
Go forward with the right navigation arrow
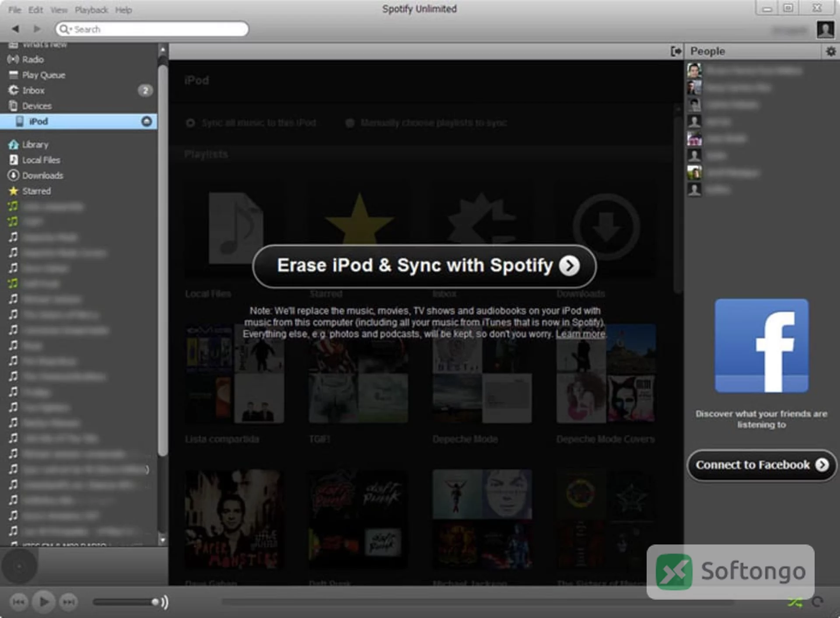click(x=37, y=29)
